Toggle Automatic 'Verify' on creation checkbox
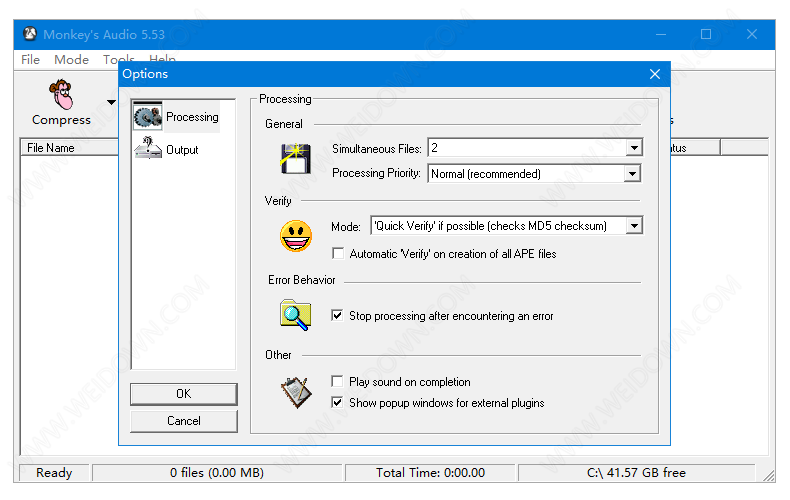Screen dimensions: 790x500 [338, 253]
